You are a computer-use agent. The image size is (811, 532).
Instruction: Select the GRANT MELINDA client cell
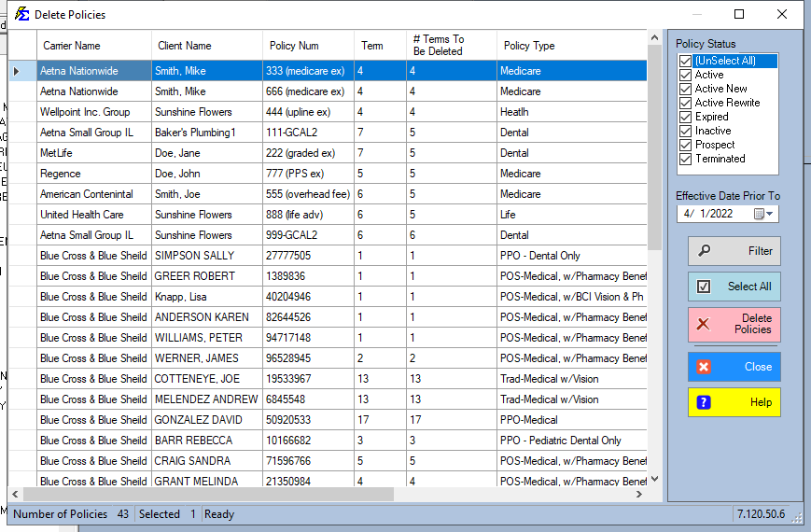point(207,481)
